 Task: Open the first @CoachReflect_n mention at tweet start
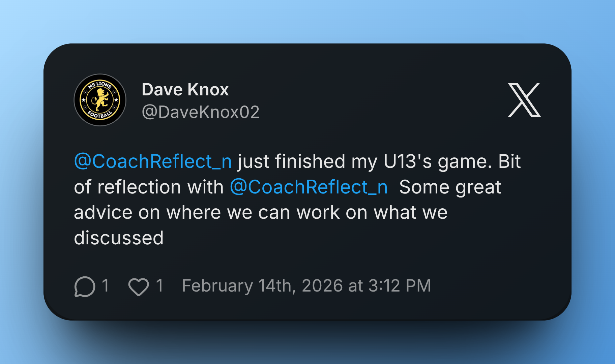click(x=153, y=161)
